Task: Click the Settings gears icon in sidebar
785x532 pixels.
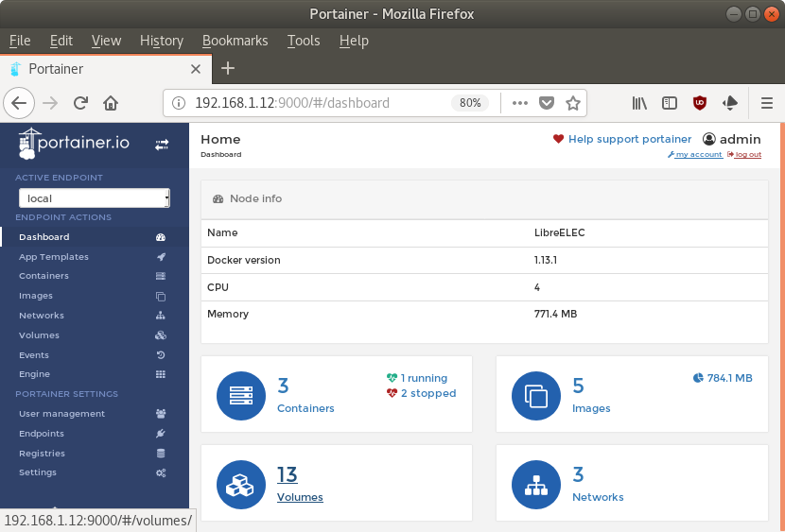Action: [161, 472]
